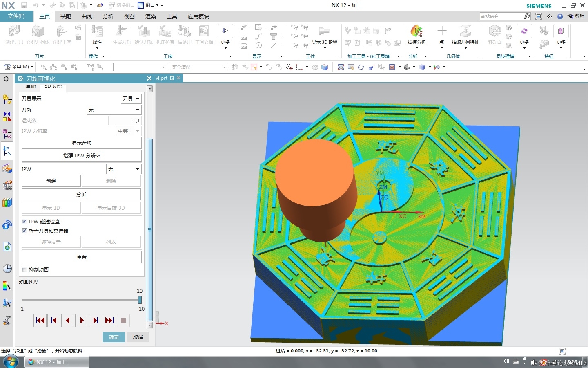The height and width of the screenshot is (368, 588).
Task: Open the Draft Analysis (拔模分析) tool
Action: pyautogui.click(x=416, y=35)
